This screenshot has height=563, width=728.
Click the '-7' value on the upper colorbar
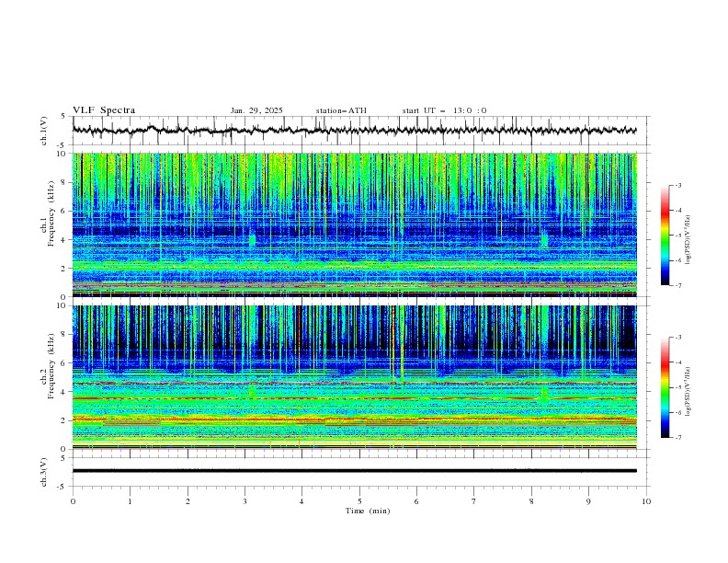pyautogui.click(x=678, y=285)
